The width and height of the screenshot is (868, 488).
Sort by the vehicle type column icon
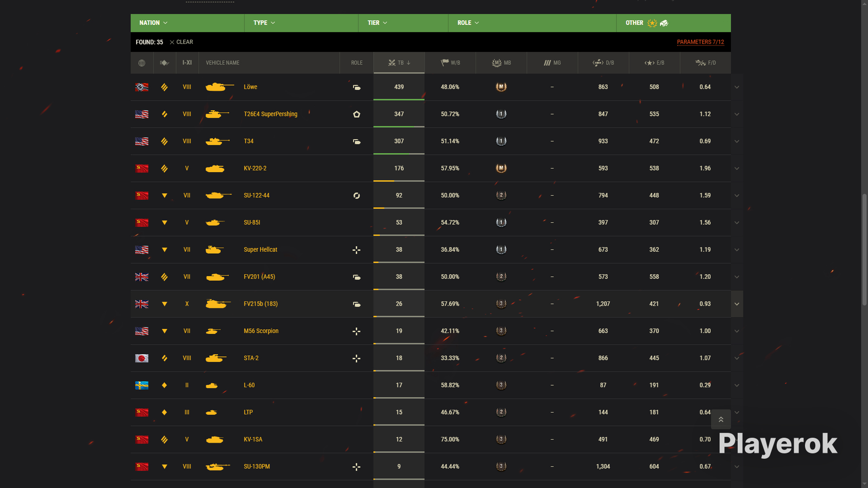tap(165, 63)
